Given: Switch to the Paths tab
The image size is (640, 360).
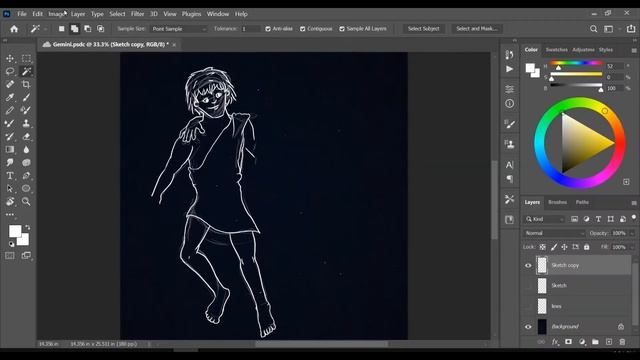Looking at the screenshot, I should point(582,202).
